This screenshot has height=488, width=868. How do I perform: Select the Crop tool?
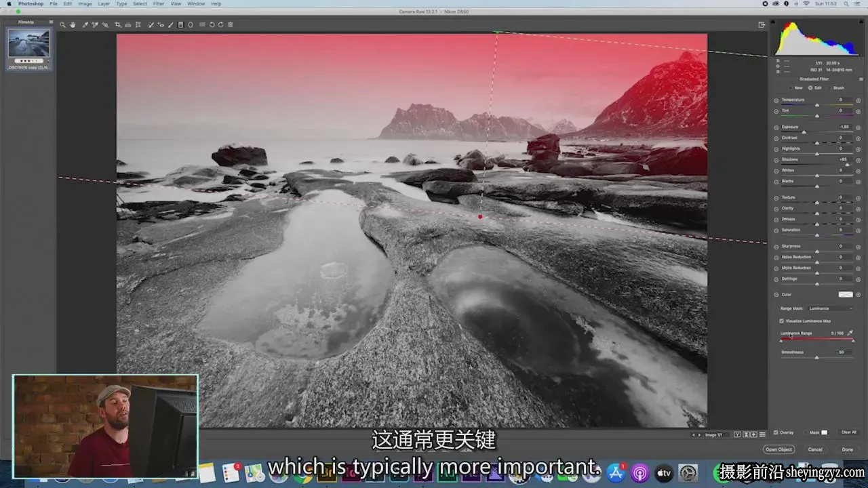click(118, 24)
